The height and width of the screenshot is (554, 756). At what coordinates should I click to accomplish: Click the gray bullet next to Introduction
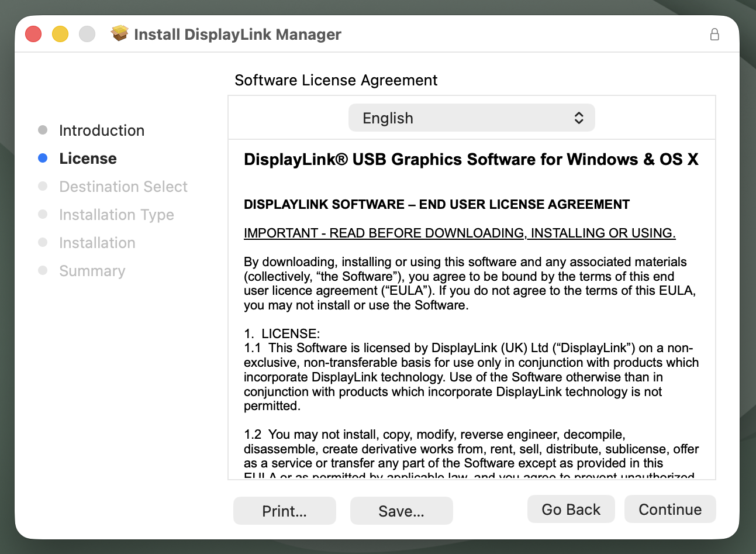43,130
